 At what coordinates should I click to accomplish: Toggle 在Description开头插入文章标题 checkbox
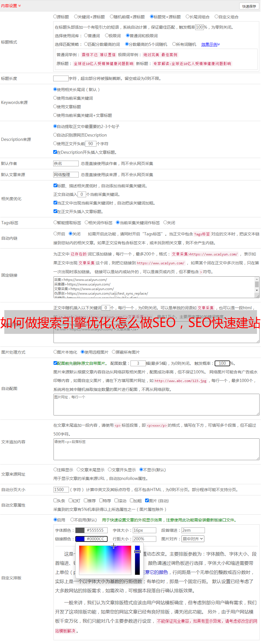(55, 152)
